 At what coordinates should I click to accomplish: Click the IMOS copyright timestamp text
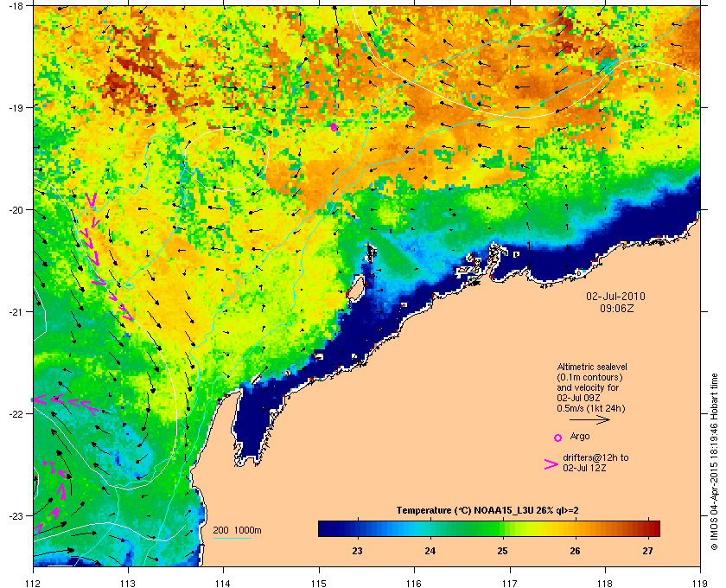(x=714, y=463)
